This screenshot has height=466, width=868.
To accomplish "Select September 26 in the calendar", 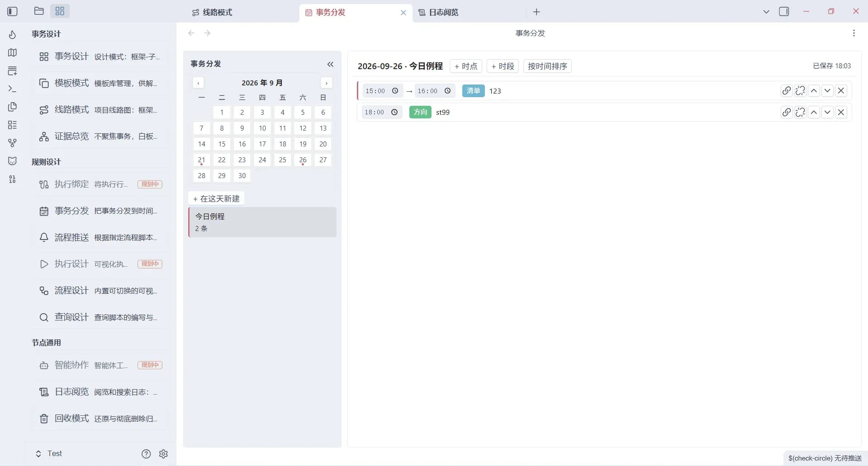I will (x=303, y=160).
